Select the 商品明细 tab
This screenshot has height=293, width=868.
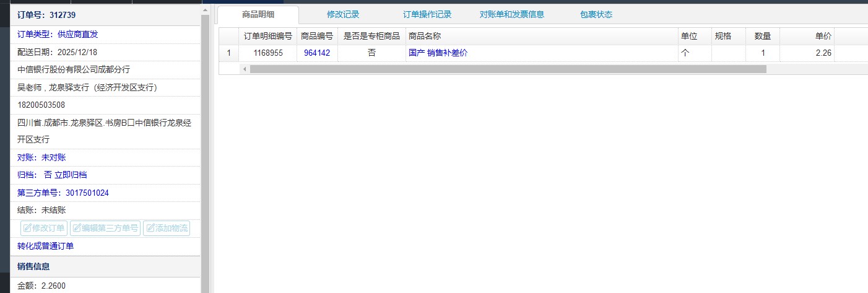pos(258,15)
